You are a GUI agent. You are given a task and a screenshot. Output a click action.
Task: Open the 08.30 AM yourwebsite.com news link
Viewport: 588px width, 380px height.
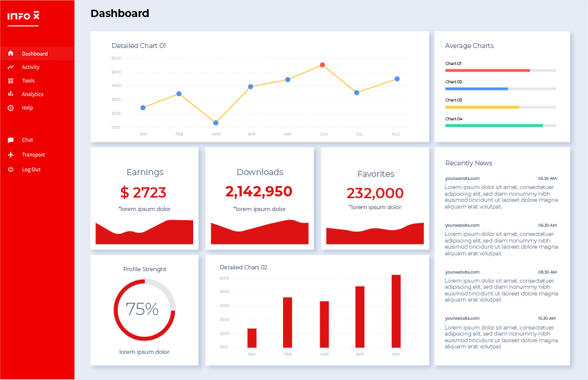tap(462, 272)
